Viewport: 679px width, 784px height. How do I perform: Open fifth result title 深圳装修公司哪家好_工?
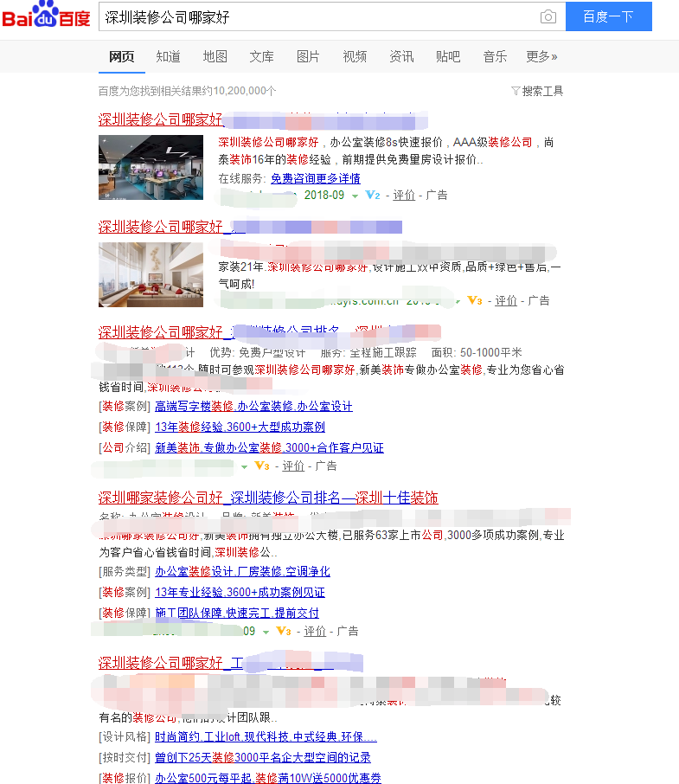(x=171, y=664)
